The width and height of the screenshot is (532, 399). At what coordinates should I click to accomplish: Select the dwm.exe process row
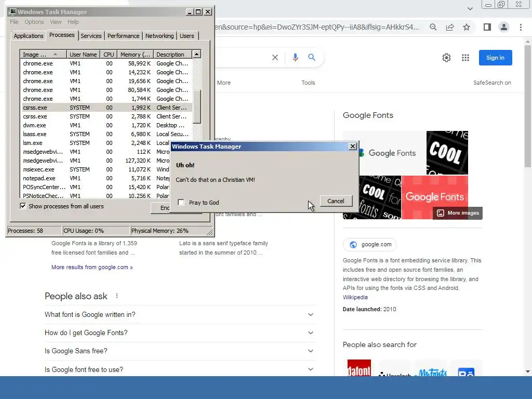[x=107, y=125]
